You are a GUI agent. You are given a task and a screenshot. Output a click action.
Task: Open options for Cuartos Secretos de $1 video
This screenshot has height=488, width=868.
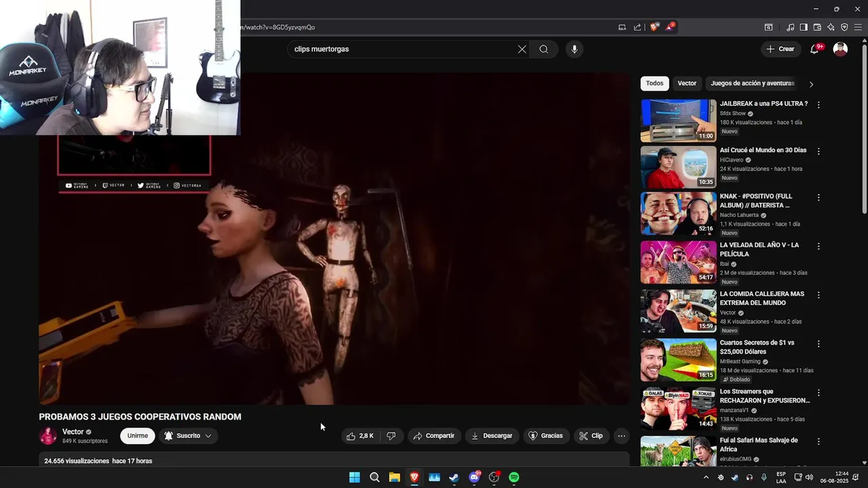[x=818, y=344]
